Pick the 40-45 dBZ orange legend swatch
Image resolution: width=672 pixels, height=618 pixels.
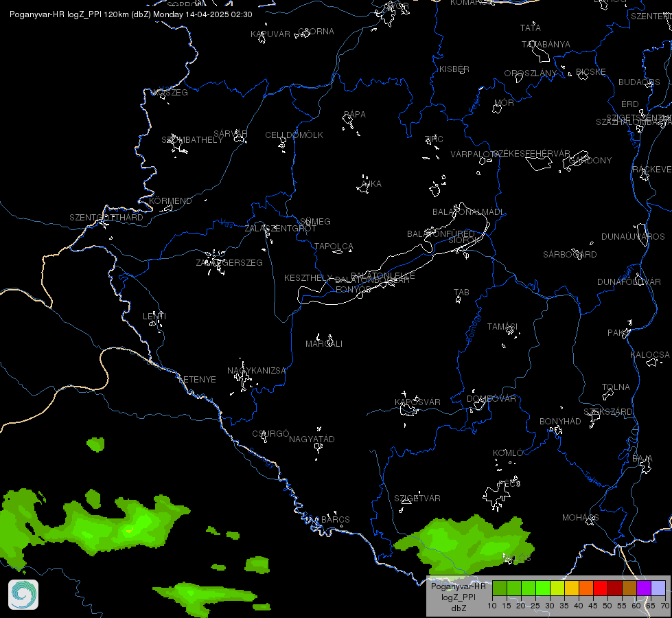[x=586, y=588]
